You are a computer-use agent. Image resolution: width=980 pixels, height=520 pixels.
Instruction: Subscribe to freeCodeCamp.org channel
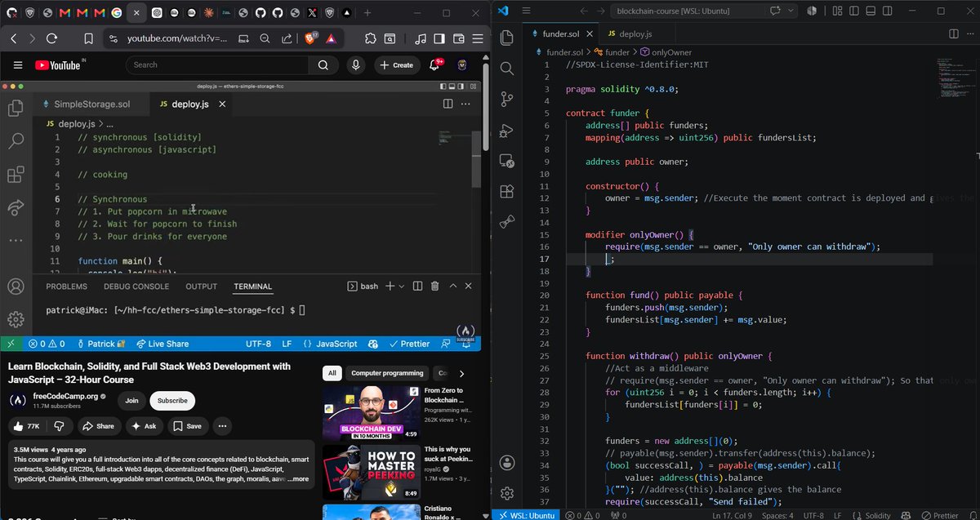172,401
